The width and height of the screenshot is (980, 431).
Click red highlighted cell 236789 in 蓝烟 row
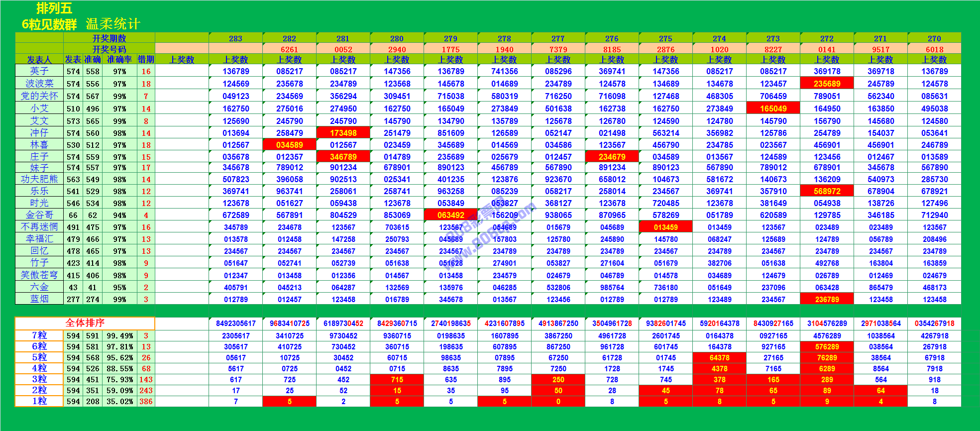827,299
